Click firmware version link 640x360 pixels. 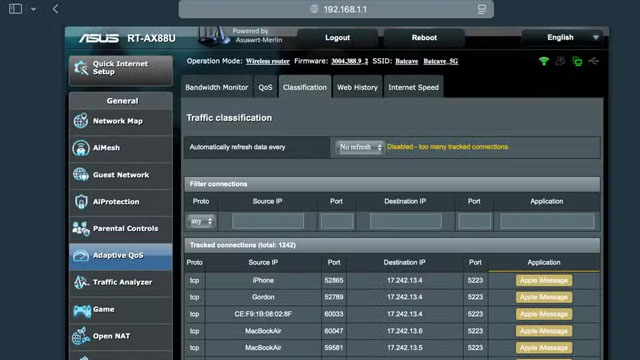pyautogui.click(x=349, y=61)
